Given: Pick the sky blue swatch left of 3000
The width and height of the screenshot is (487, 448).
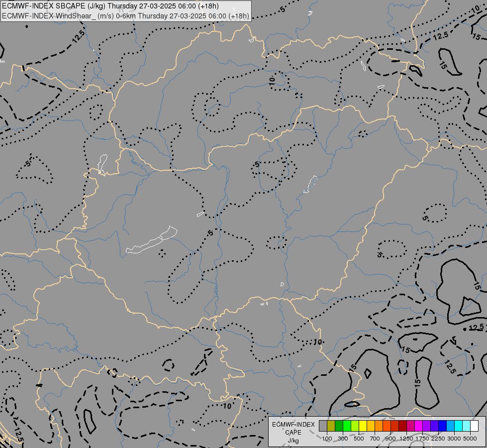Looking at the screenshot, I should tap(451, 426).
